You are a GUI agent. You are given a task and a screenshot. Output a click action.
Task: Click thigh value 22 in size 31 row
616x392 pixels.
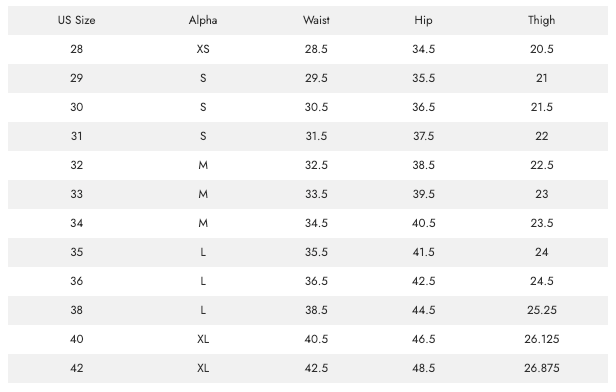tap(541, 136)
